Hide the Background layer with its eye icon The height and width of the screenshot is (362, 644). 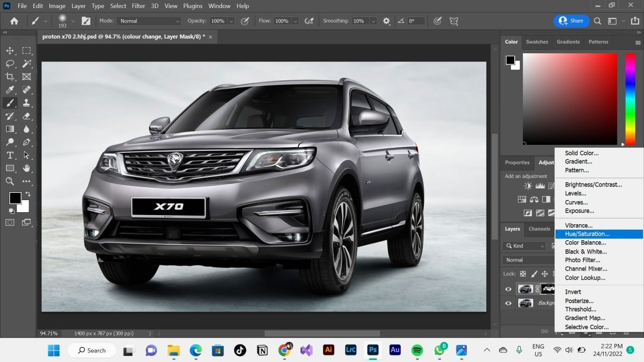pos(508,303)
